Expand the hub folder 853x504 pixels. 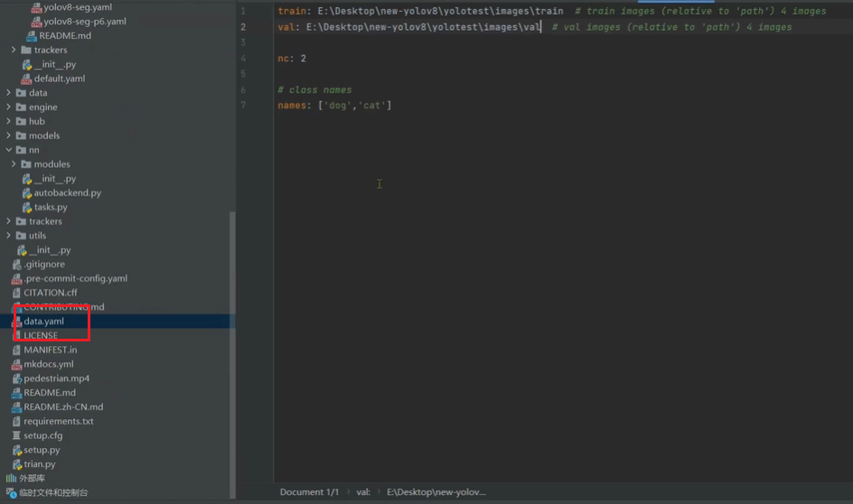[9, 121]
